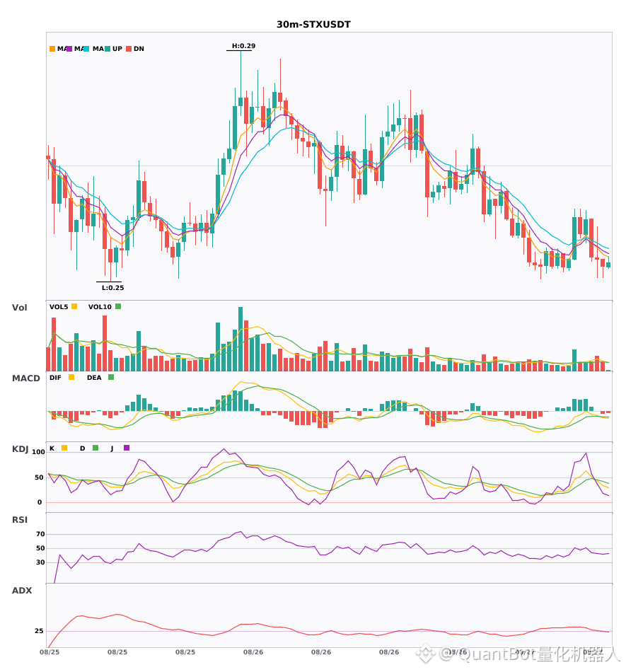Click the cyan MA legend swatch
Screen dimensions: 626x672
coord(86,49)
